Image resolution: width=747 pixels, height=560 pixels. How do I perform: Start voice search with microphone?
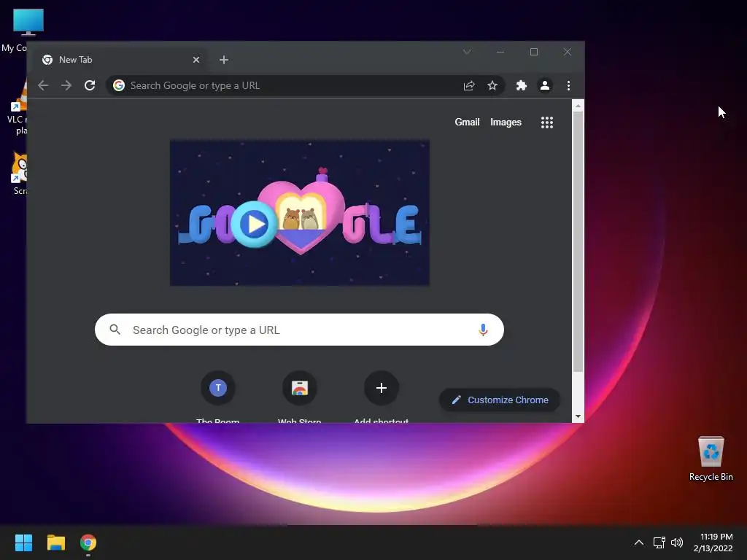pos(483,330)
